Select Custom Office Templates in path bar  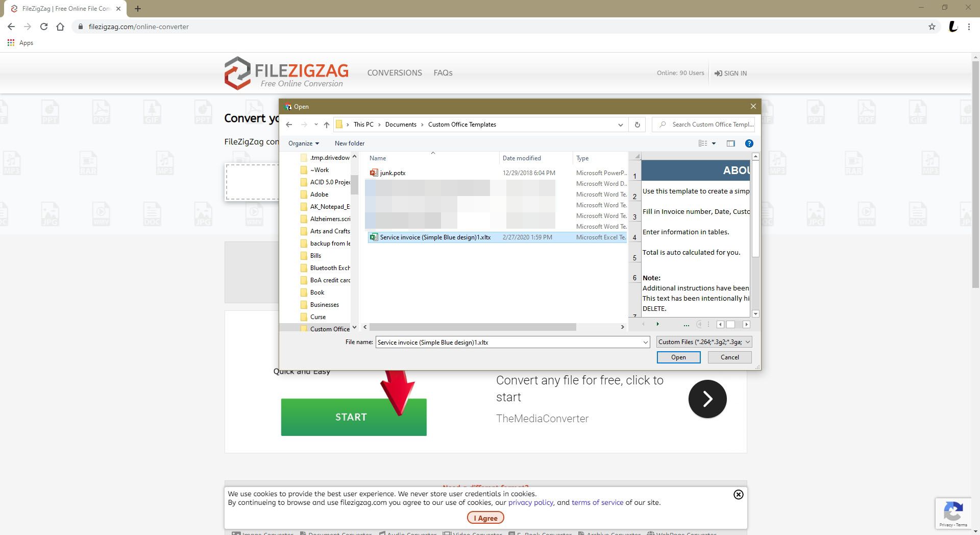[462, 125]
